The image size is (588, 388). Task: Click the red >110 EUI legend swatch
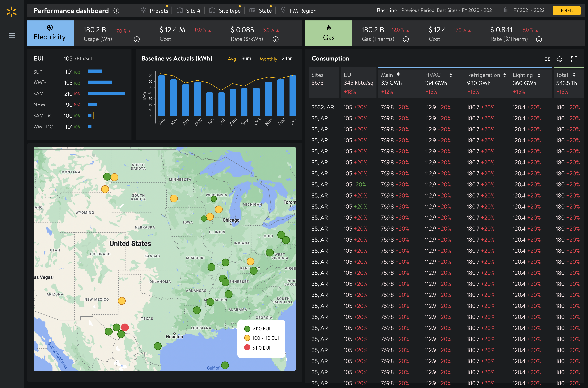click(247, 347)
